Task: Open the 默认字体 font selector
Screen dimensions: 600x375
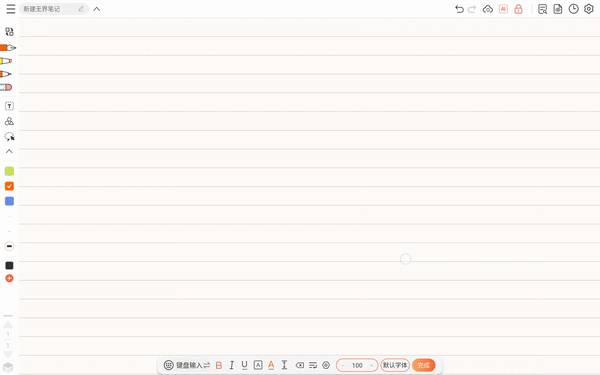Action: [x=395, y=365]
